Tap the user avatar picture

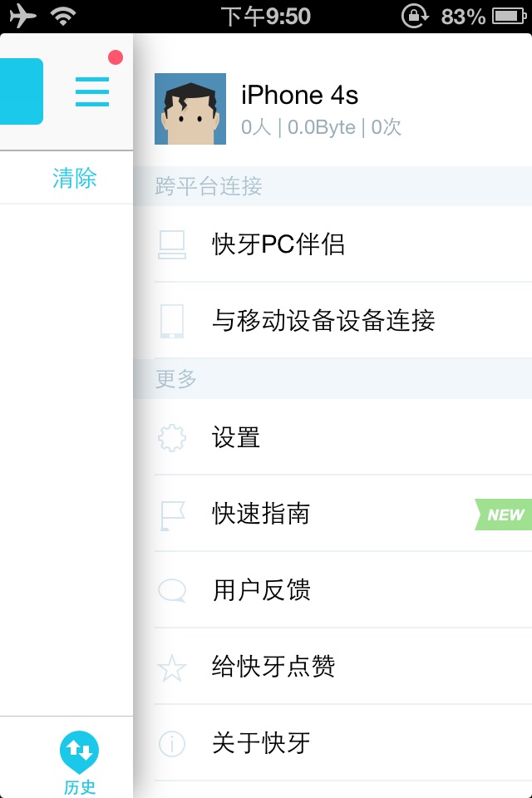190,109
